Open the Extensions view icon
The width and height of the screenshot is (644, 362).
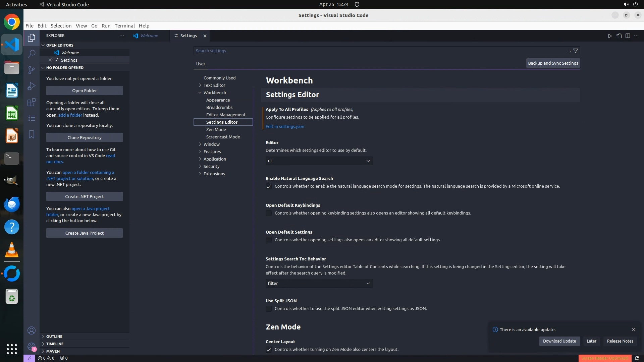tap(32, 102)
